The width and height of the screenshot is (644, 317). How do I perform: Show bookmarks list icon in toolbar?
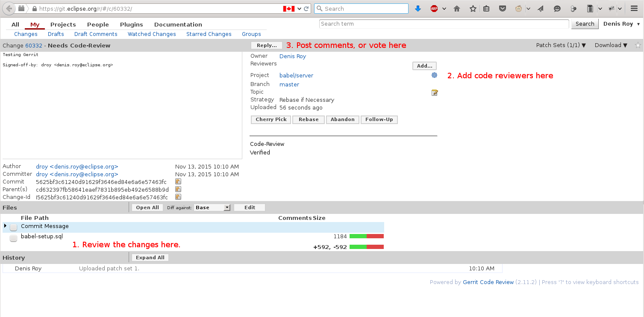pyautogui.click(x=486, y=9)
